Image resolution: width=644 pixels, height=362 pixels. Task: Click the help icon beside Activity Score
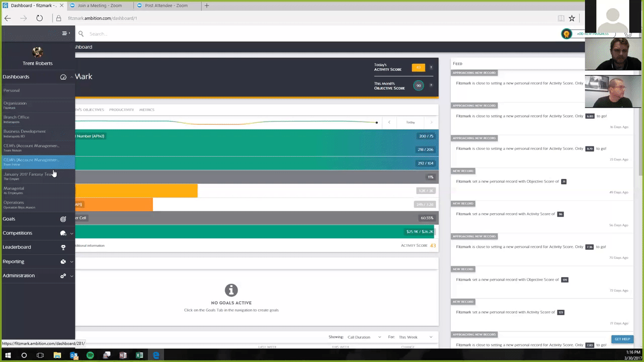pos(431,67)
